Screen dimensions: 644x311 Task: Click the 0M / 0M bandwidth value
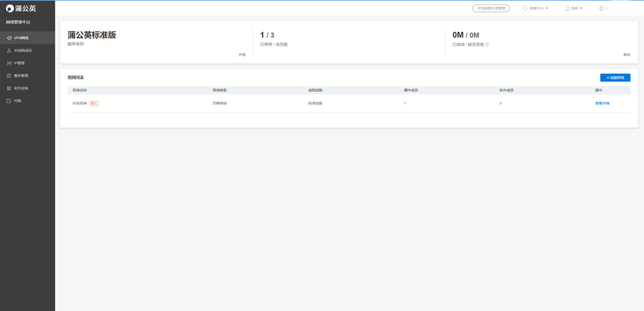[465, 35]
